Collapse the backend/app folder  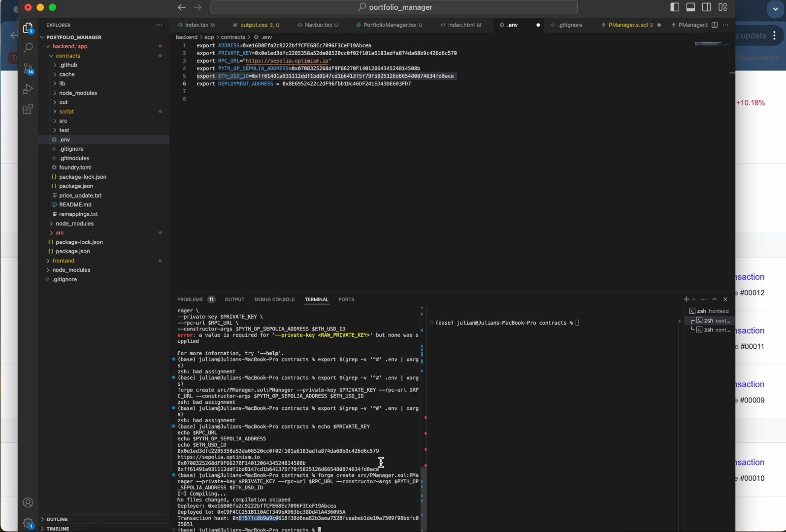point(70,46)
